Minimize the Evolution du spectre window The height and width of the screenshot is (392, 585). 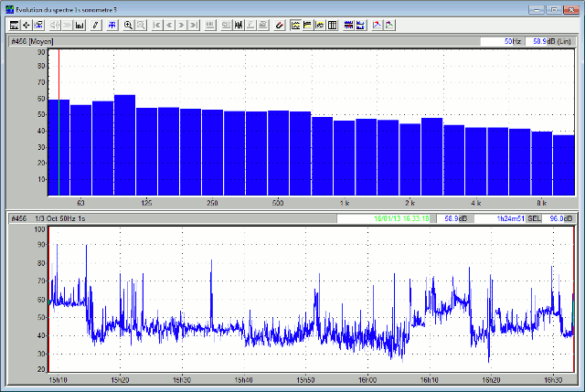(537, 10)
